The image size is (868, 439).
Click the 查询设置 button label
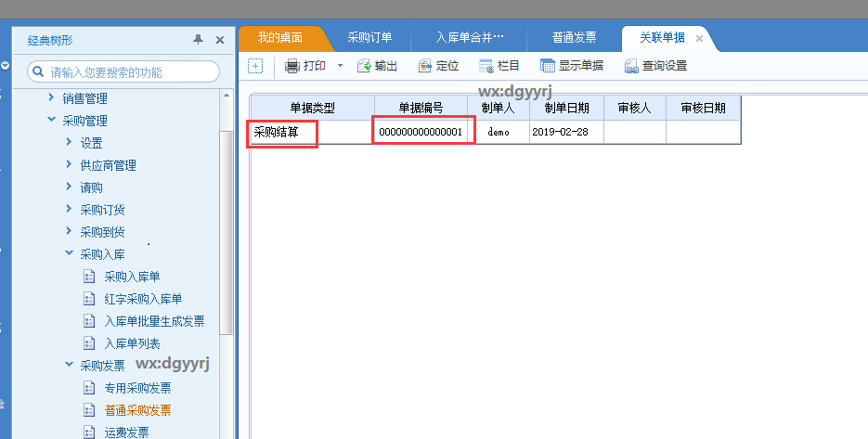click(665, 66)
